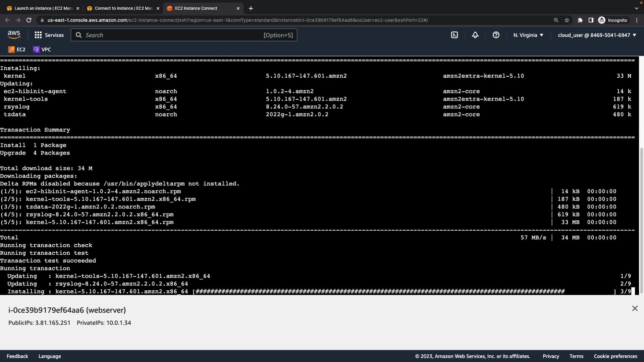Bookmark this page with star icon
This screenshot has height=362, width=644.
pos(567,20)
